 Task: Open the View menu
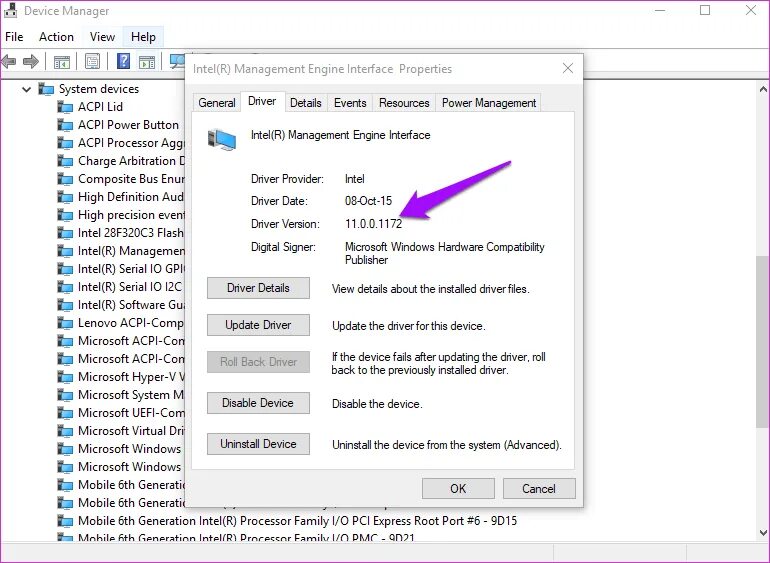pyautogui.click(x=102, y=37)
